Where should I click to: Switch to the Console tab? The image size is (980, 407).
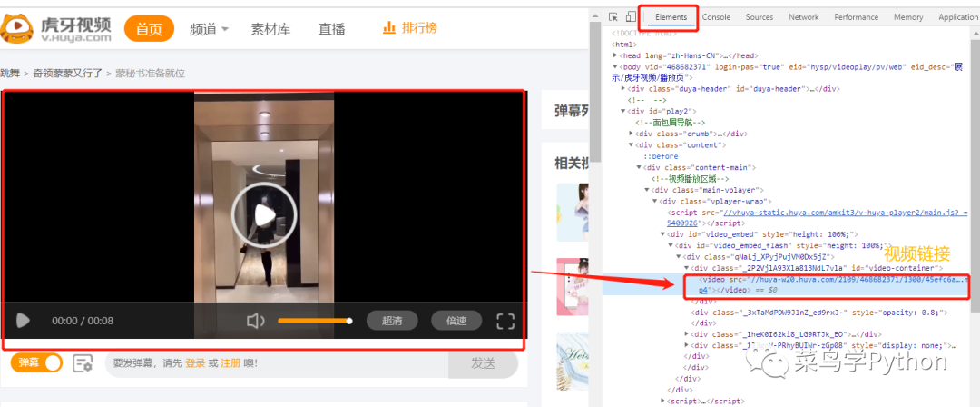pos(716,17)
